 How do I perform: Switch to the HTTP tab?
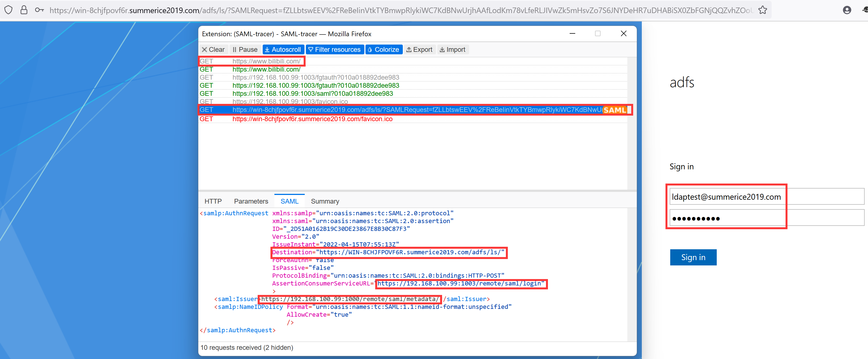(x=213, y=201)
